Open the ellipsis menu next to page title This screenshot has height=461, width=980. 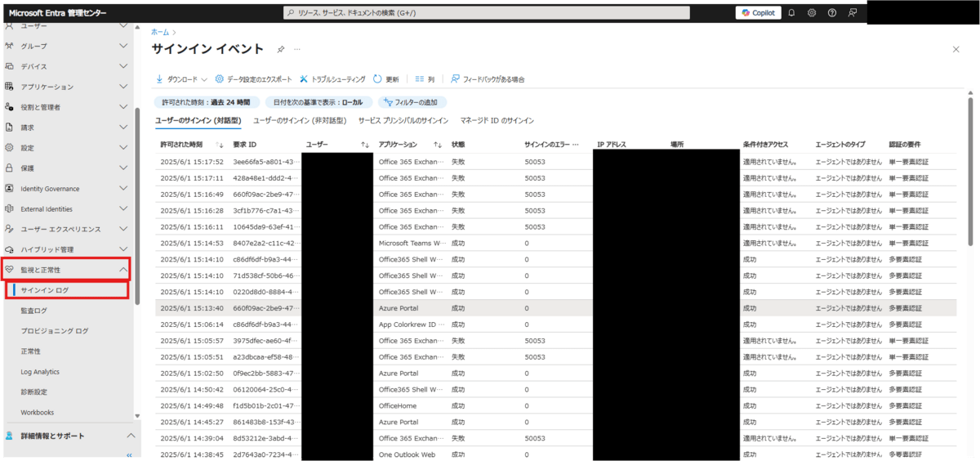click(297, 50)
